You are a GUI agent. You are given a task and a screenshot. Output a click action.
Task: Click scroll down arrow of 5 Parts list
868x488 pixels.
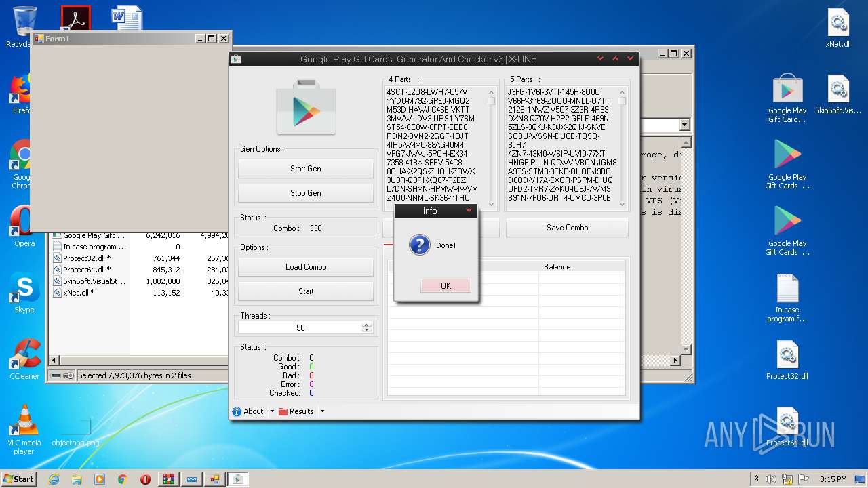[621, 203]
